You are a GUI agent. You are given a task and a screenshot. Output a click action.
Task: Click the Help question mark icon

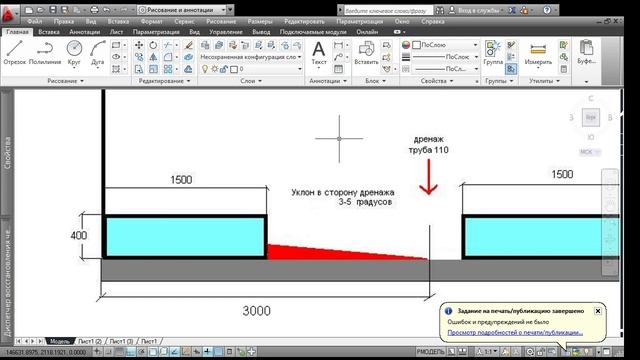547,10
